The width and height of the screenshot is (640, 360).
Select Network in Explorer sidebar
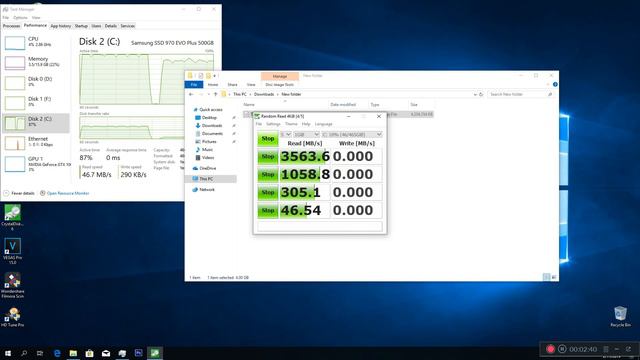(207, 189)
